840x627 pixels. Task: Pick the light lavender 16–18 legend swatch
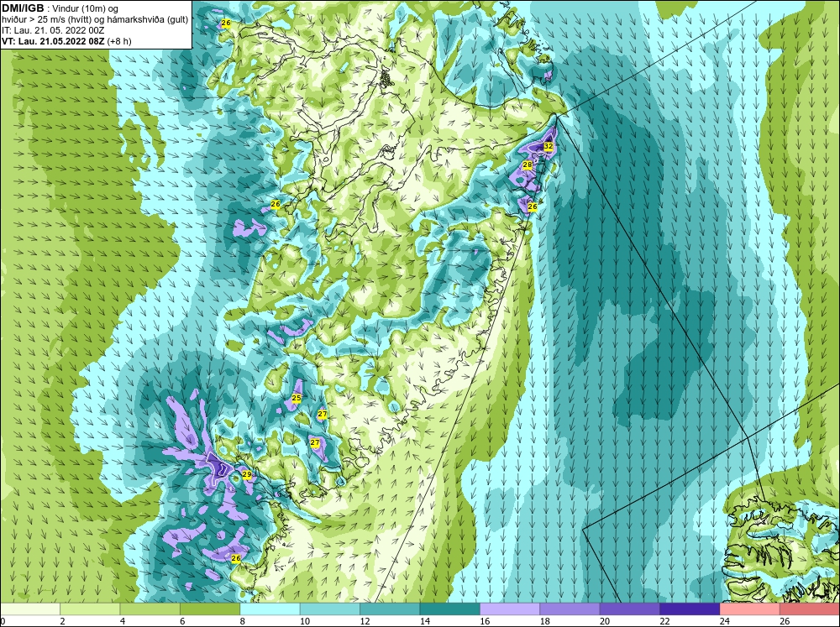tap(510, 609)
